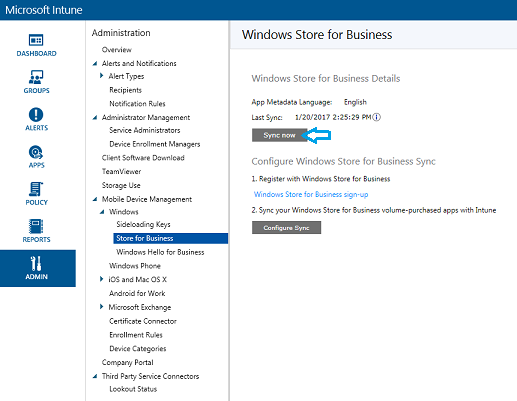Collapse the Administrator Management section
The height and width of the screenshot is (401, 517).
click(x=95, y=117)
